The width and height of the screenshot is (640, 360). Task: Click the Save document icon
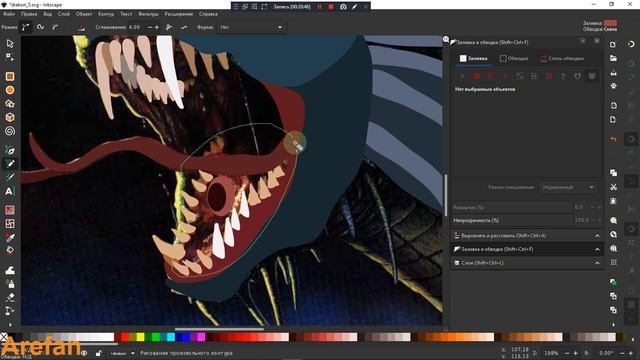point(613,72)
